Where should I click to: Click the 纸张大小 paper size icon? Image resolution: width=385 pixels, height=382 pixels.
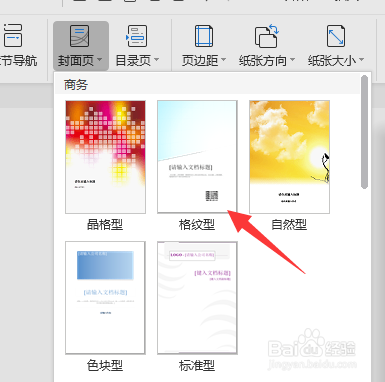336,36
